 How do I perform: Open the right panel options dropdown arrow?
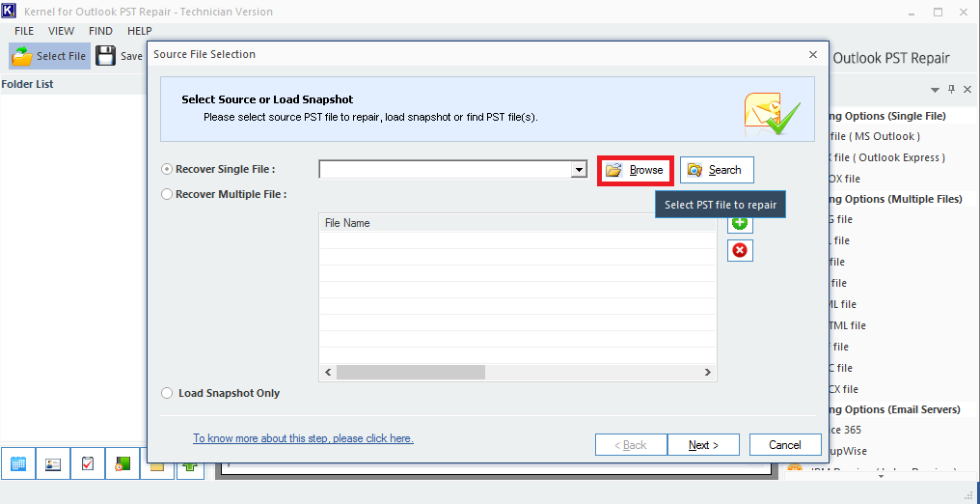point(936,90)
